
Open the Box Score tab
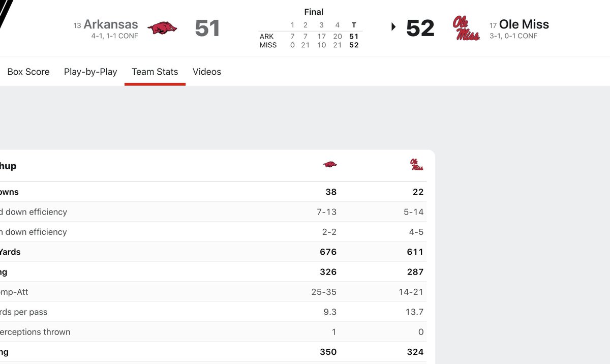[28, 72]
